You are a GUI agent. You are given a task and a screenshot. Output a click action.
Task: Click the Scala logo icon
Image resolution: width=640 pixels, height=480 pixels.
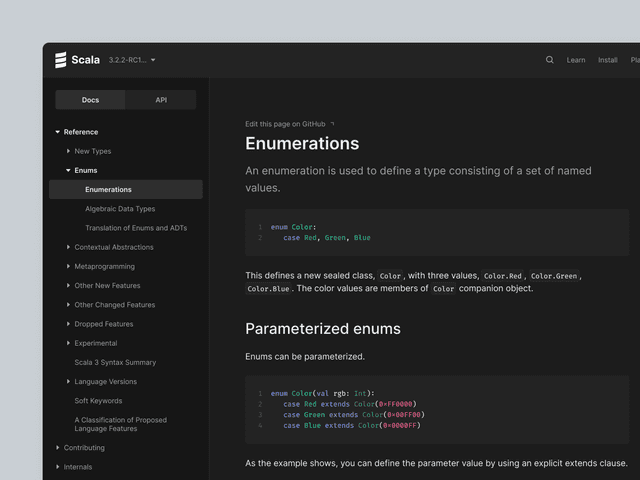(x=61, y=60)
